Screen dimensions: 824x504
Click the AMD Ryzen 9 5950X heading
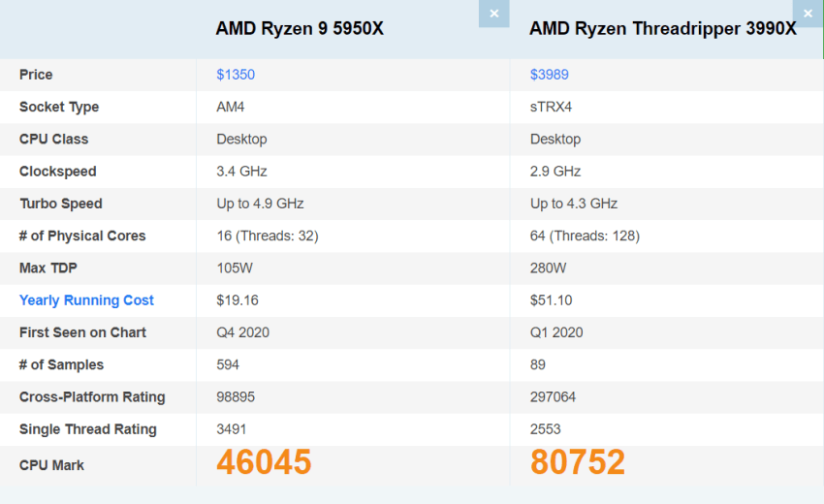[300, 29]
